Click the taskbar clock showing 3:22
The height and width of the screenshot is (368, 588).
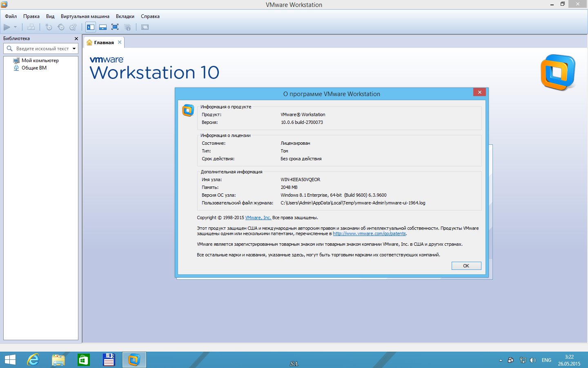click(x=569, y=360)
